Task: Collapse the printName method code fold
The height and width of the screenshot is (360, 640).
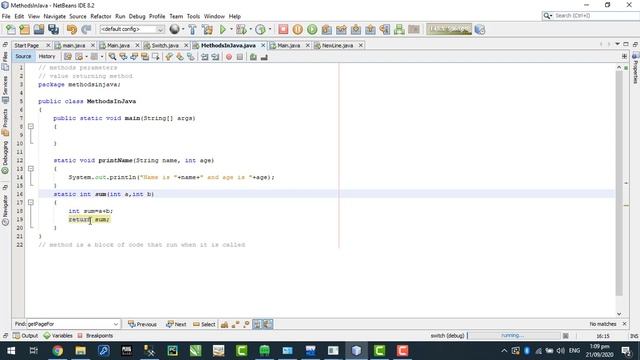Action: click(x=31, y=169)
